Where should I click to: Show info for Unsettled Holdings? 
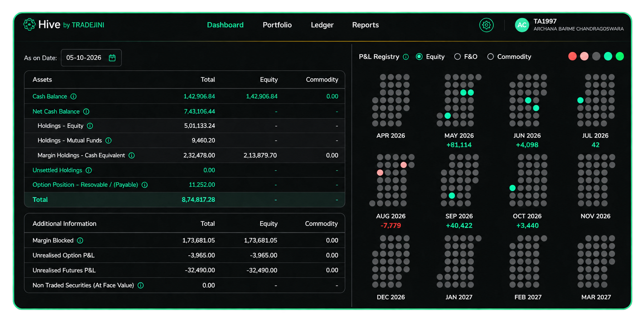[89, 170]
